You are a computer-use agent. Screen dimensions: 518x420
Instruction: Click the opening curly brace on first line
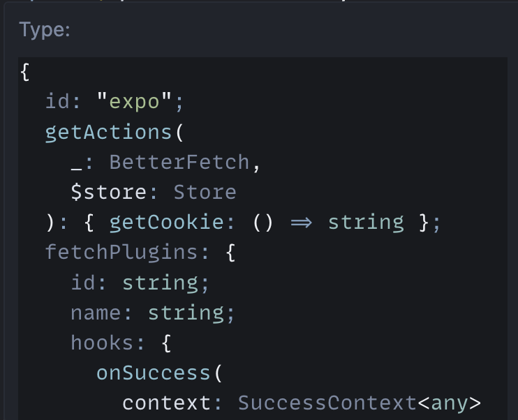pyautogui.click(x=26, y=72)
